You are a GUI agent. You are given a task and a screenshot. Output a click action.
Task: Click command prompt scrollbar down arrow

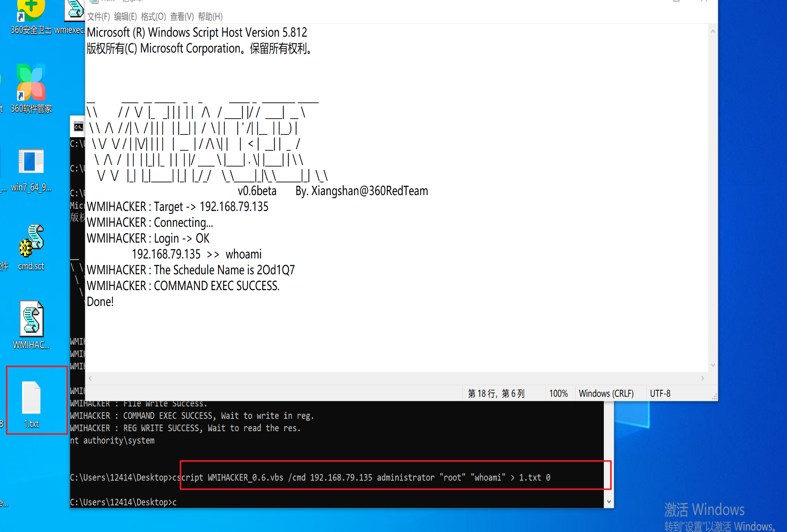tap(609, 502)
